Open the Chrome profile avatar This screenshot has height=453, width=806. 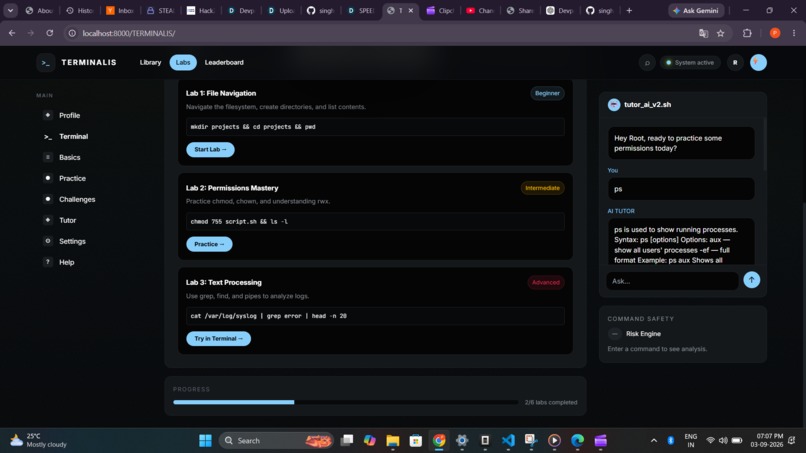(x=775, y=33)
